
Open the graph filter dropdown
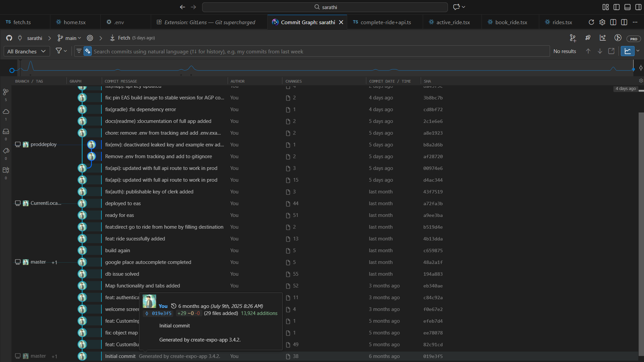click(61, 51)
